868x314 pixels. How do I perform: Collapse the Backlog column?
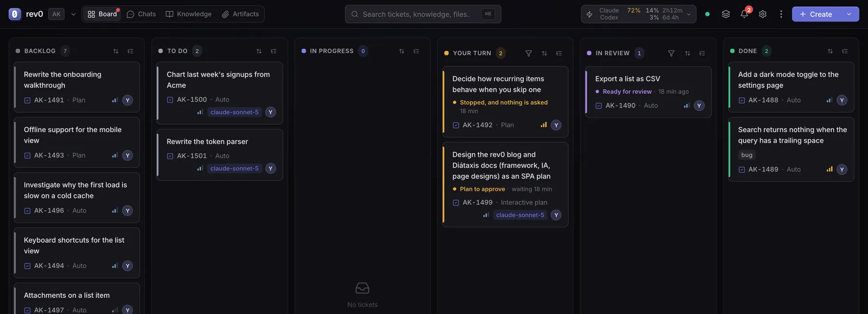coord(130,51)
